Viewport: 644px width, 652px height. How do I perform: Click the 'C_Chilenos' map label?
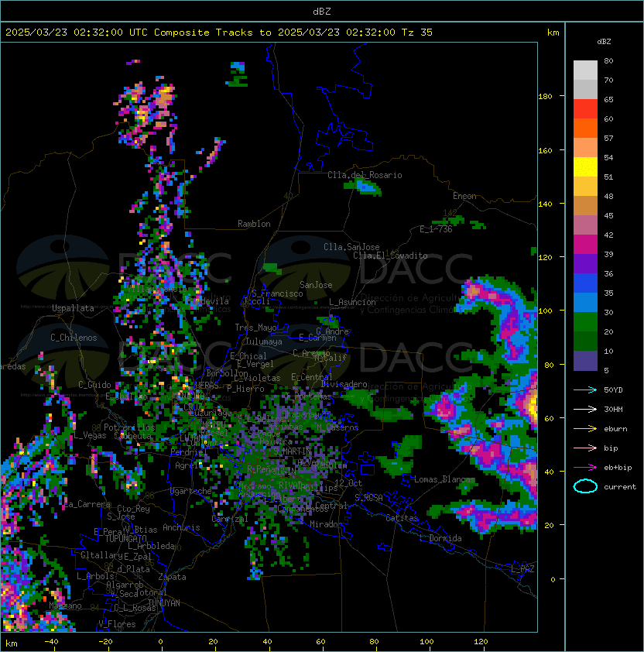point(74,338)
